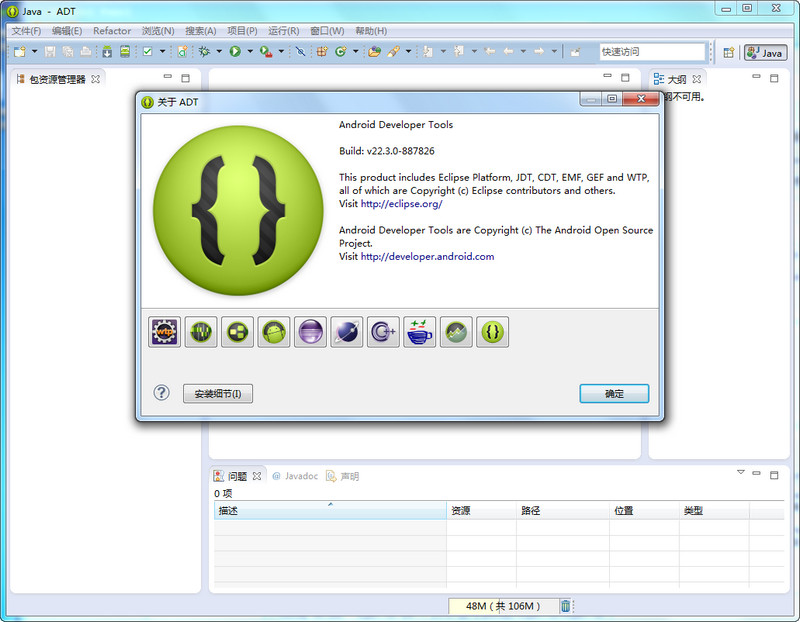Expand the back navigation history dropdown

click(x=522, y=52)
